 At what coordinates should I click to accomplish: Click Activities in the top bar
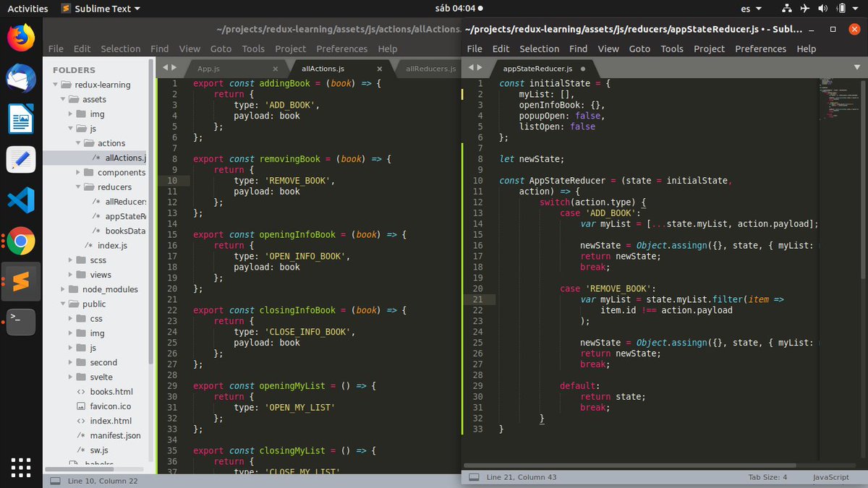pos(27,9)
